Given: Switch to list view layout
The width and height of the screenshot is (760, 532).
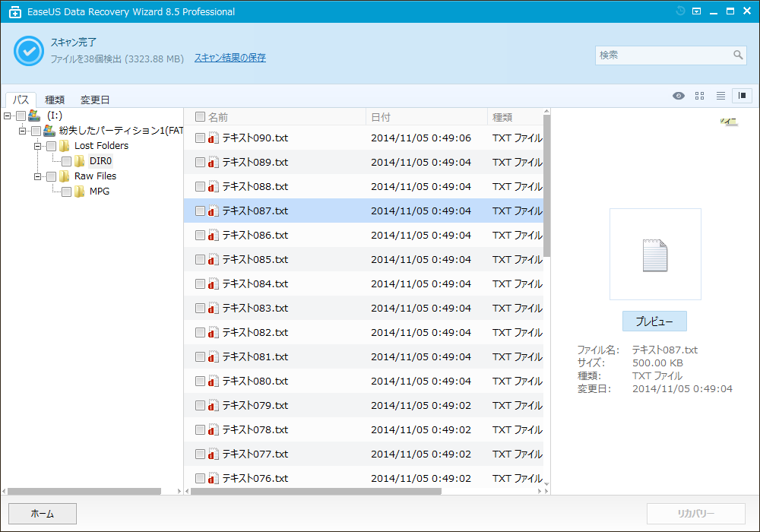Looking at the screenshot, I should point(720,96).
